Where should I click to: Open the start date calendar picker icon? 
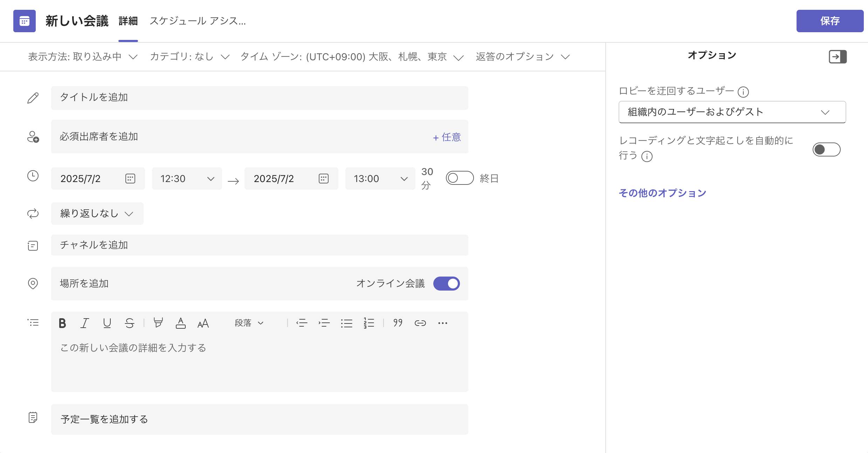tap(130, 178)
